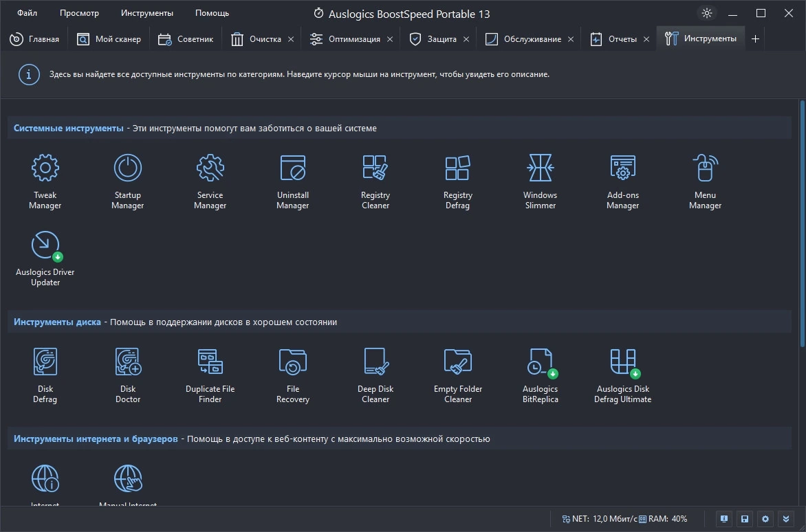Open the Internet tool with info globe

pos(45,485)
